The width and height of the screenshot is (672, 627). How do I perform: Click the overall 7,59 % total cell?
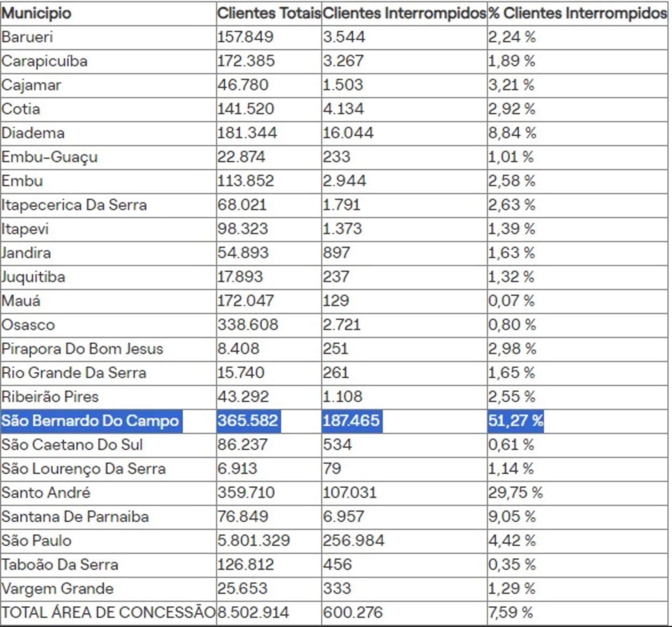pyautogui.click(x=510, y=612)
